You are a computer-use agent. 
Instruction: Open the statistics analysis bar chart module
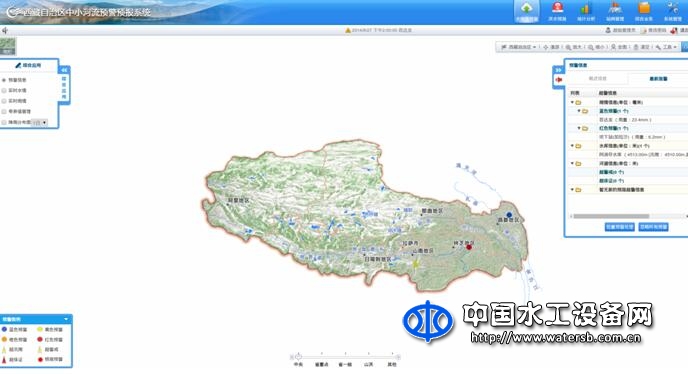[x=585, y=11]
